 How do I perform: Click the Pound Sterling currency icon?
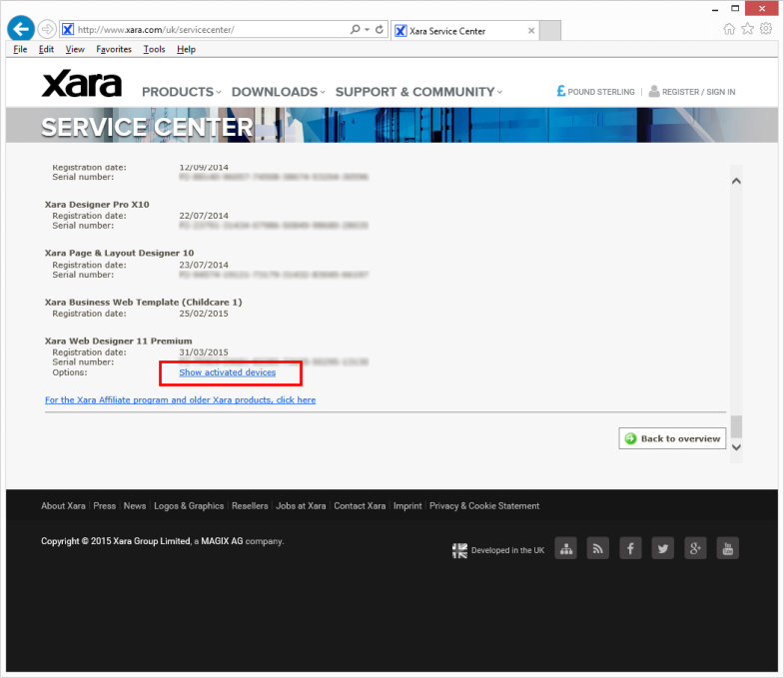click(561, 91)
